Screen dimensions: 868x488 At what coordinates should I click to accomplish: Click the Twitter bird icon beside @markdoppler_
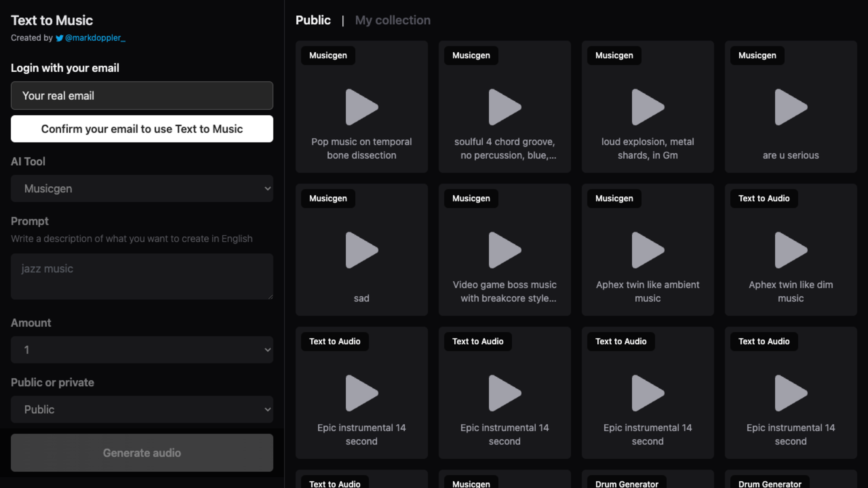pyautogui.click(x=60, y=38)
